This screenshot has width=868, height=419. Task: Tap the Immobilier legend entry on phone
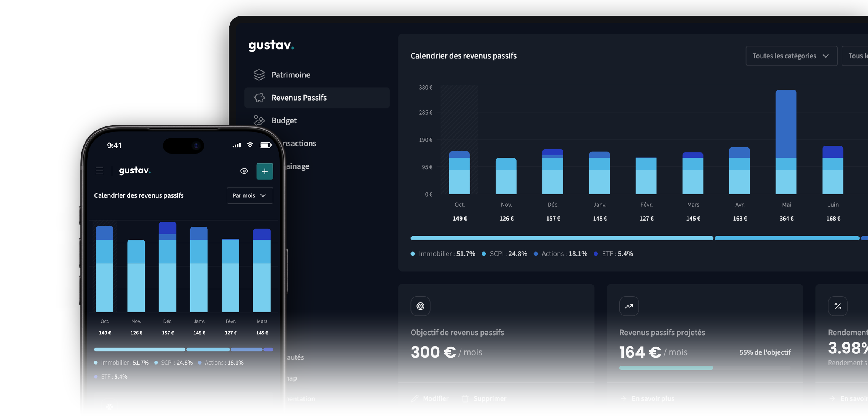(121, 363)
